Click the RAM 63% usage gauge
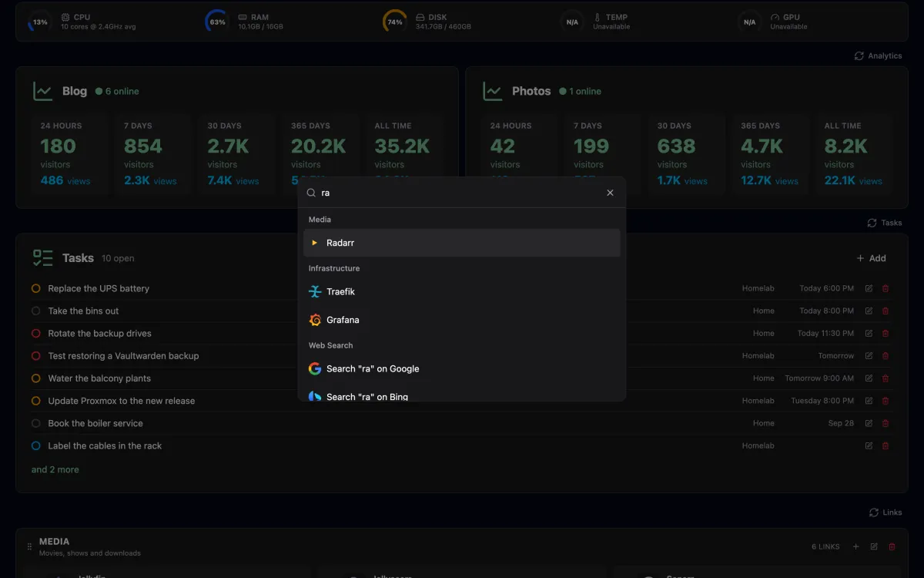The width and height of the screenshot is (924, 578). click(x=217, y=22)
